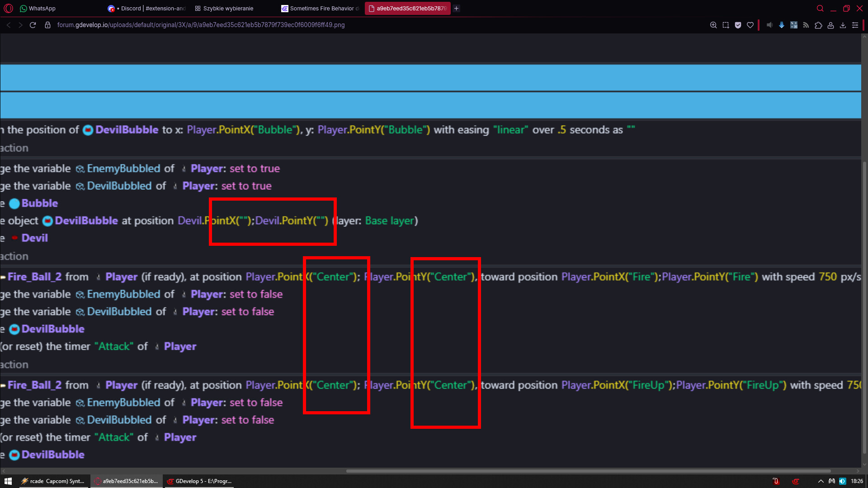Go forward to the next page
868x488 pixels.
coord(20,25)
